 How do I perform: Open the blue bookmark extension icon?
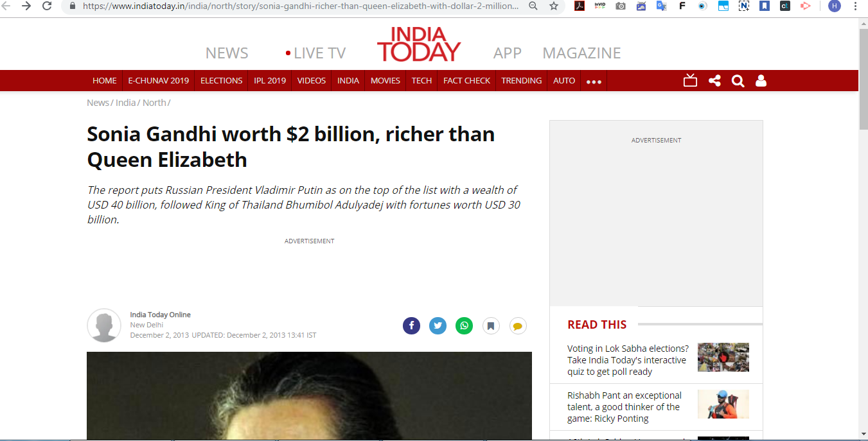tap(765, 6)
